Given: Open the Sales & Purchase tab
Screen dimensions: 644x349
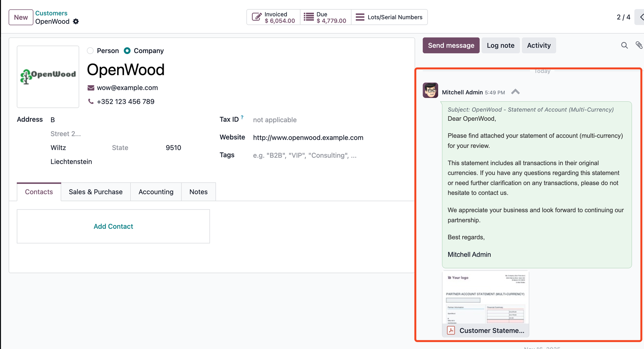Looking at the screenshot, I should click(95, 192).
